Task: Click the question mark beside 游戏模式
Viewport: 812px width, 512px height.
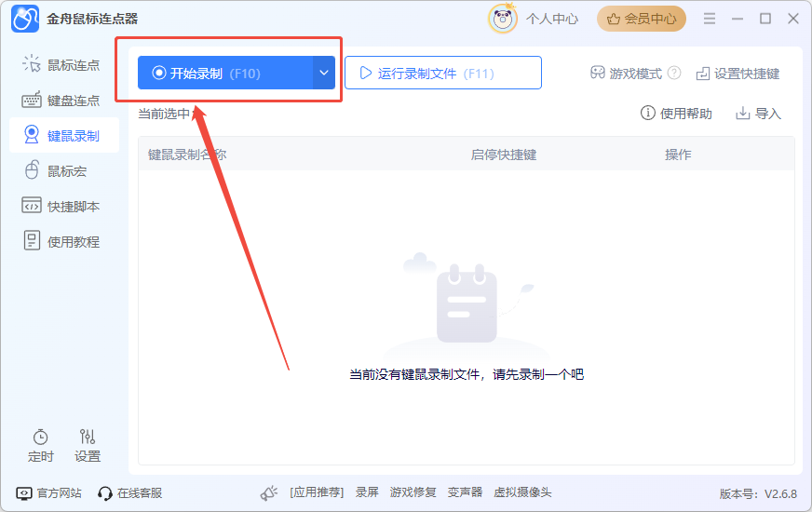Action: point(674,74)
